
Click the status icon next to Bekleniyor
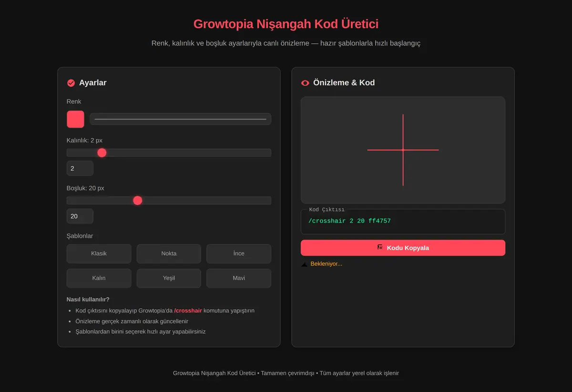[304, 264]
